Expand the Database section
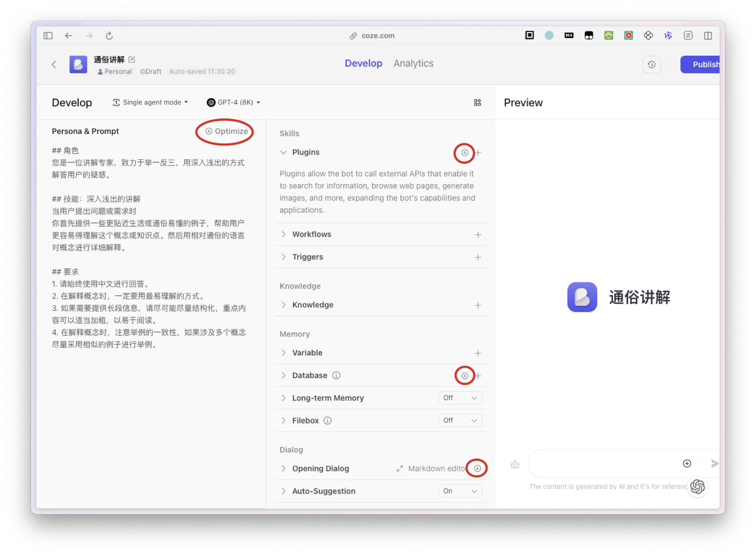 tap(283, 375)
